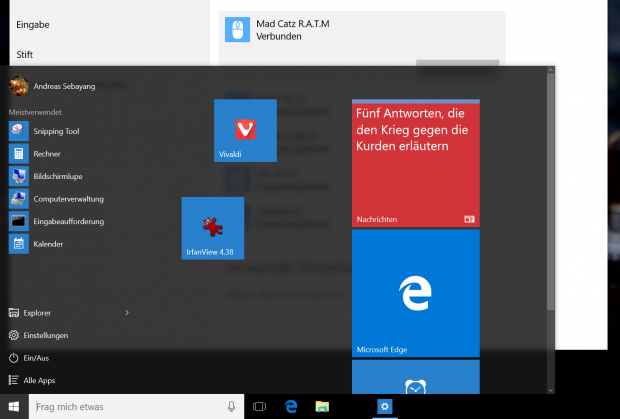Select Stift in Settings window sidebar
Image resolution: width=620 pixels, height=419 pixels.
[x=25, y=55]
